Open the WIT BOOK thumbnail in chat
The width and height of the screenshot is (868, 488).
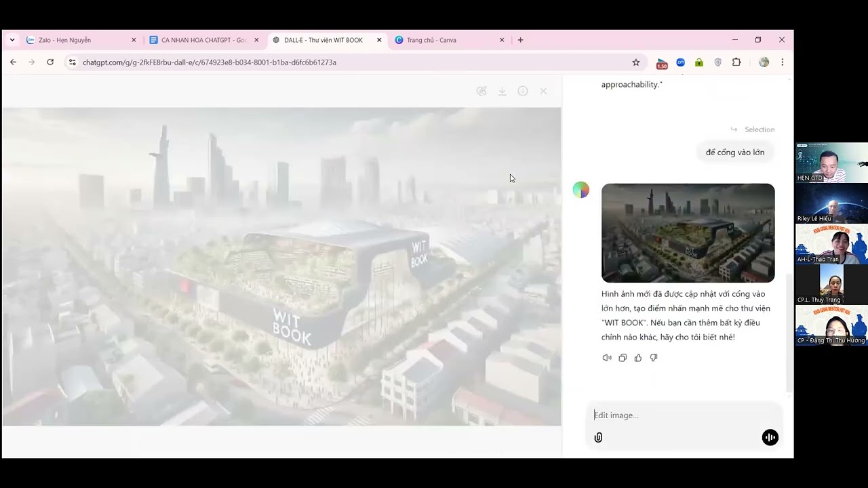[688, 232]
